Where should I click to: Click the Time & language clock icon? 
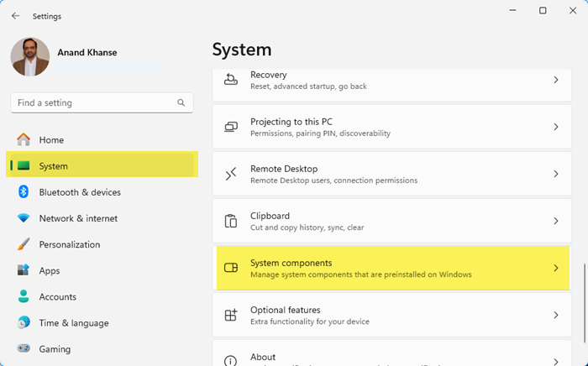(x=24, y=322)
